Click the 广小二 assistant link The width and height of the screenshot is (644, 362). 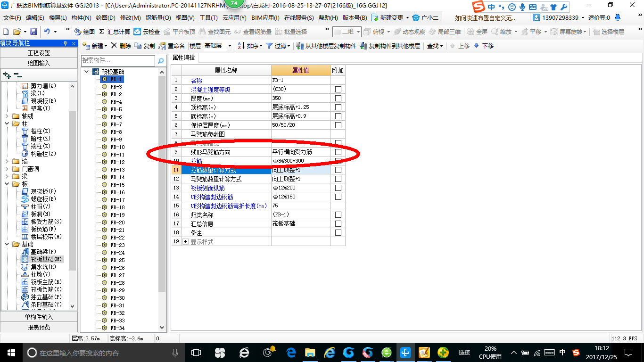pos(425,17)
